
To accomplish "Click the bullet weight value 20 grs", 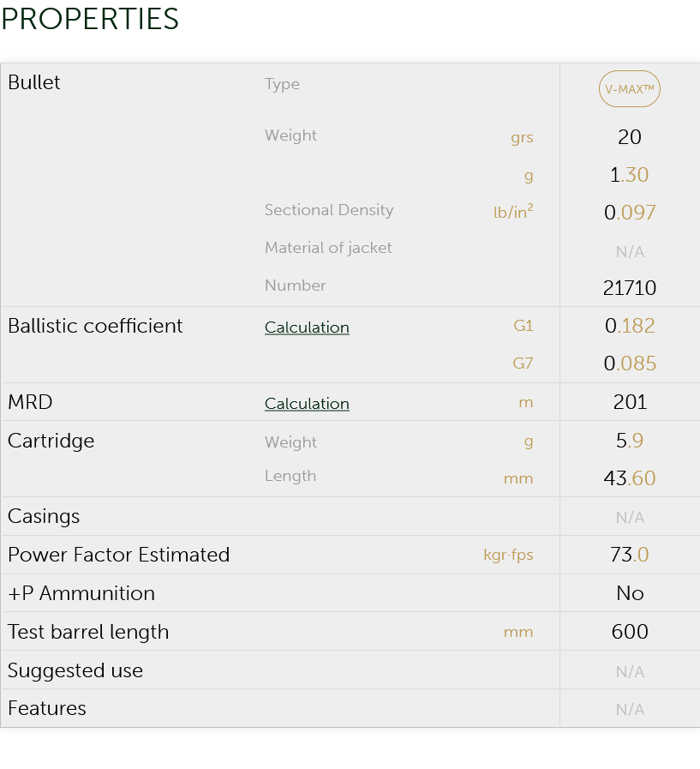I will [x=630, y=137].
